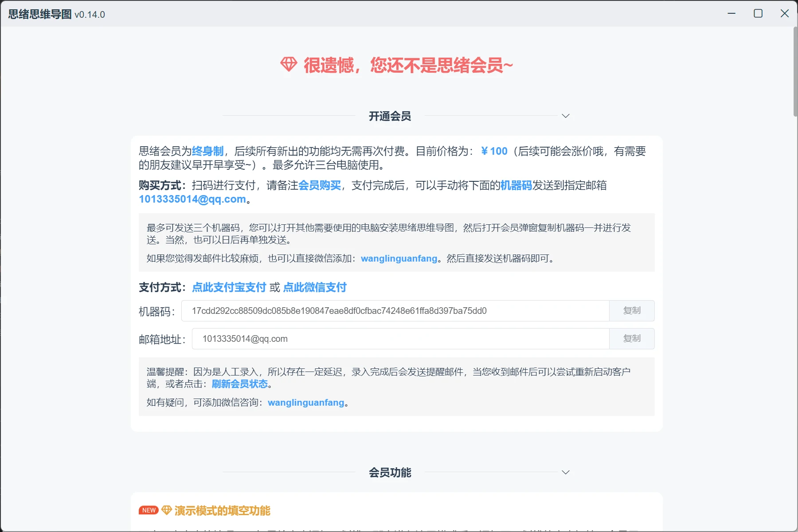798x532 pixels.
Task: Open the 点此支付宝支付 link
Action: 229,287
